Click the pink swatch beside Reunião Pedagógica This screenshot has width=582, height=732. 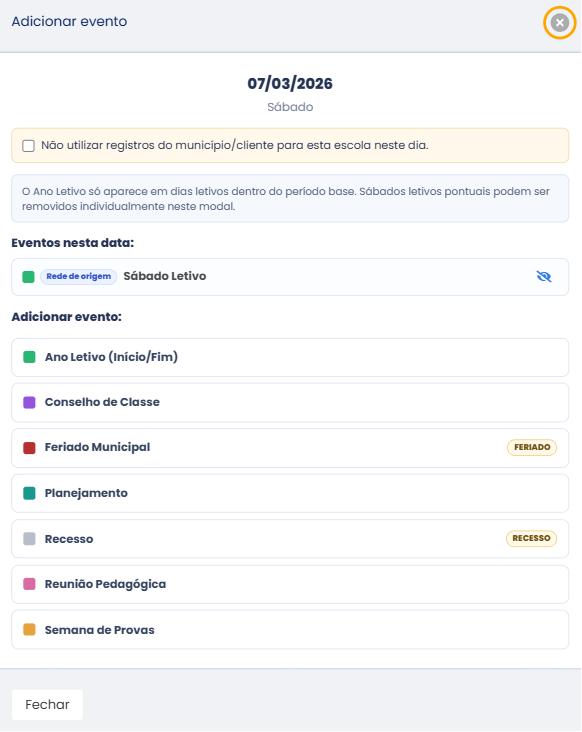click(29, 584)
